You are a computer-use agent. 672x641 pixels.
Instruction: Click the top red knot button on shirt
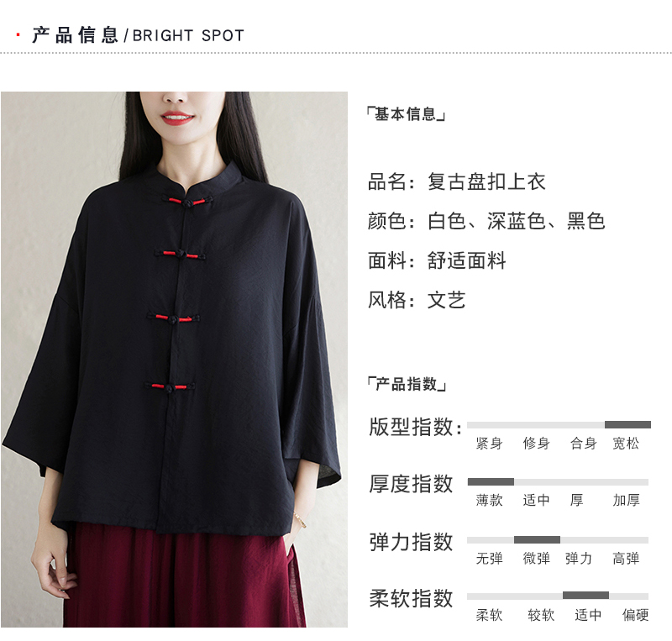[x=187, y=202]
